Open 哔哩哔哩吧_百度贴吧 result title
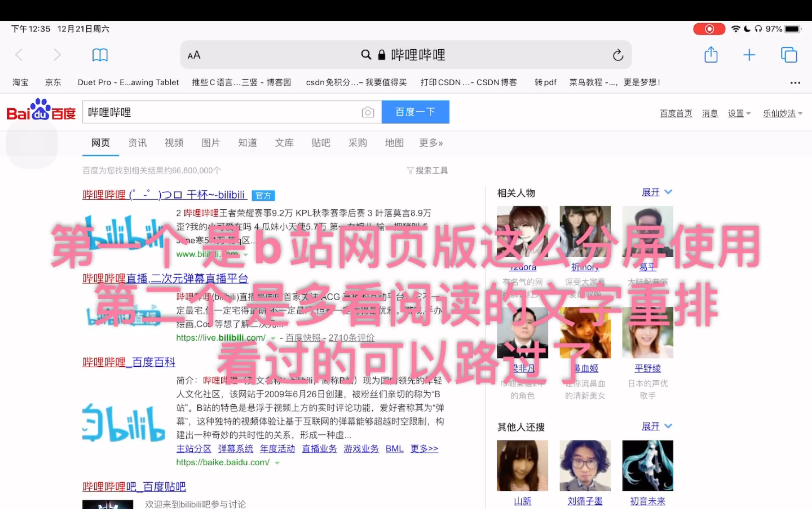Viewport: 812px width, 509px height. 134,487
